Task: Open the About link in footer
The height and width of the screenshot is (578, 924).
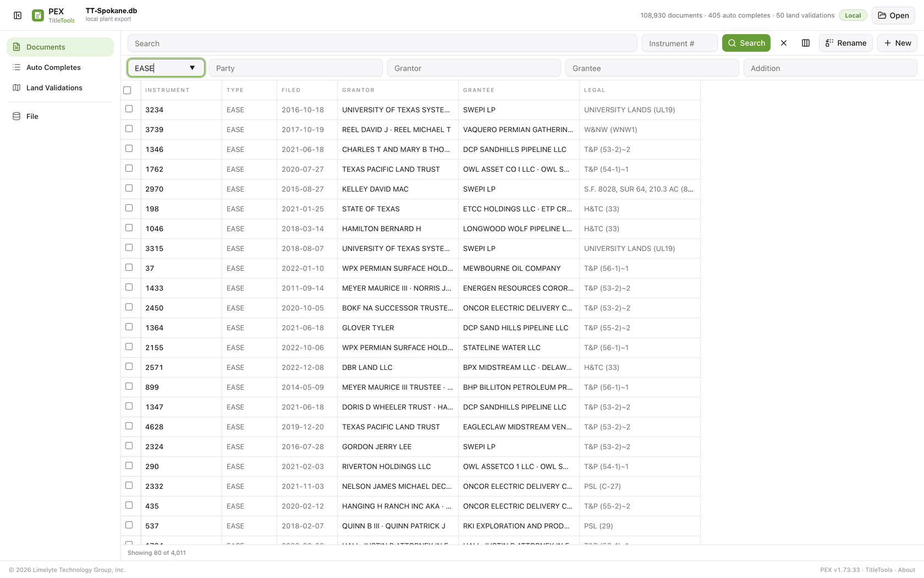Action: click(x=906, y=570)
